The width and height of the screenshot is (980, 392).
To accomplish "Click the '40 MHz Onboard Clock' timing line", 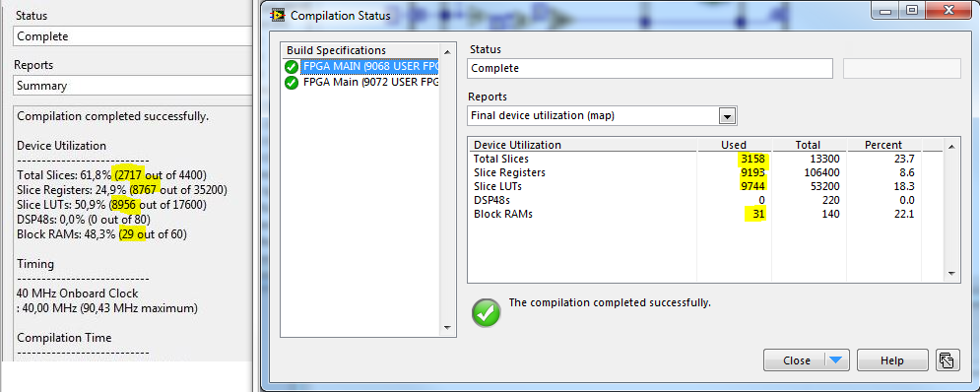I will point(78,294).
